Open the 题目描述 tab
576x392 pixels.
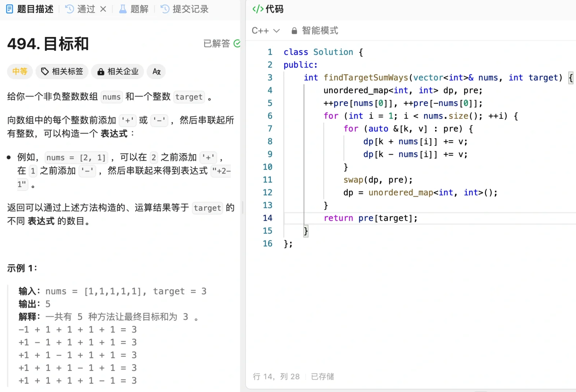point(30,9)
